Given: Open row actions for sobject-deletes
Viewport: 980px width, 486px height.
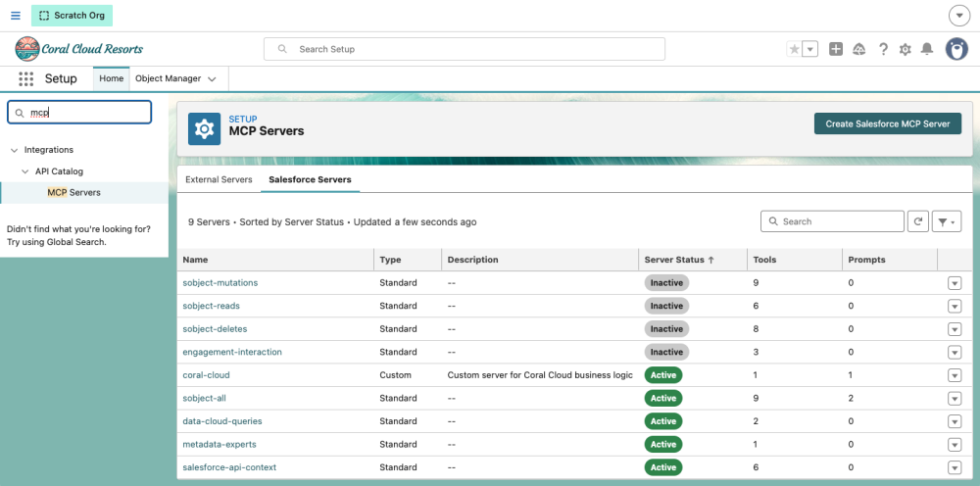Looking at the screenshot, I should pos(954,329).
